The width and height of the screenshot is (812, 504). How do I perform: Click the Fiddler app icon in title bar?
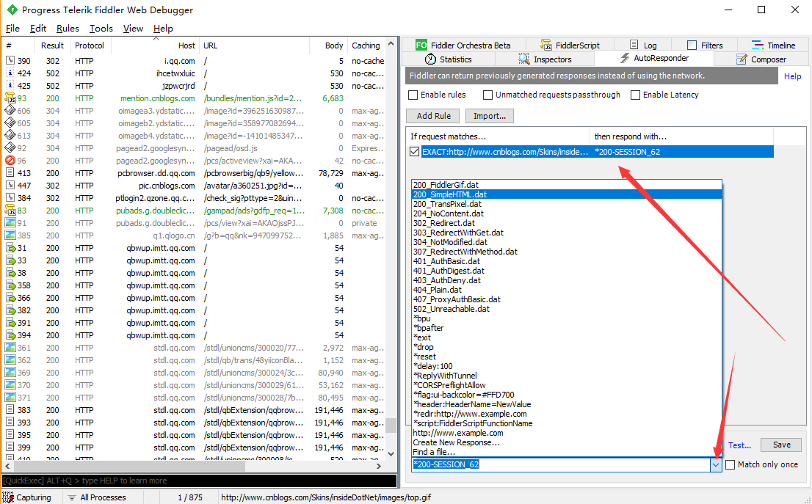tap(12, 10)
